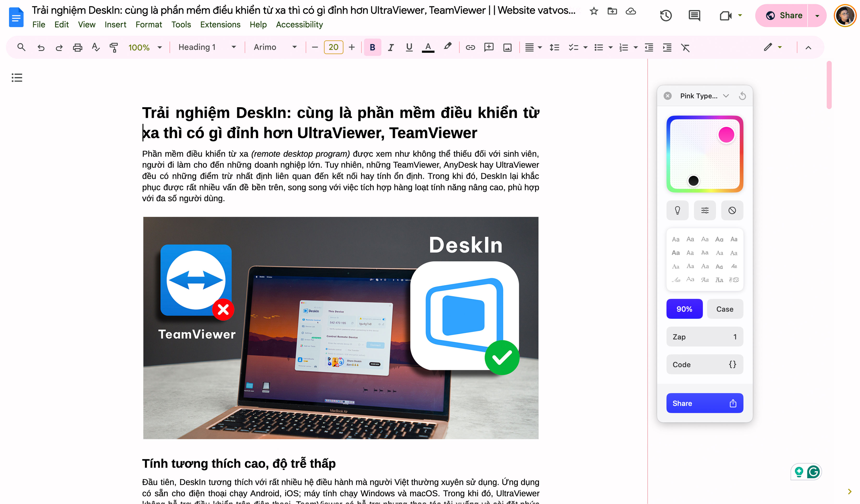Screen dimensions: 860x504
Task: Start a video meeting camera icon
Action: coord(726,15)
